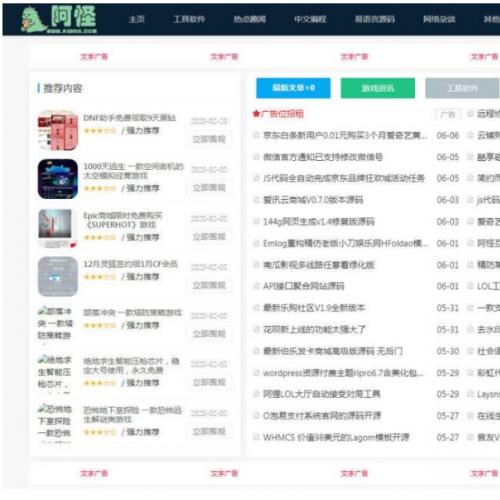This screenshot has height=500, width=500.
Task: Click the document icon beside O泡易支付 article
Action: click(x=256, y=416)
